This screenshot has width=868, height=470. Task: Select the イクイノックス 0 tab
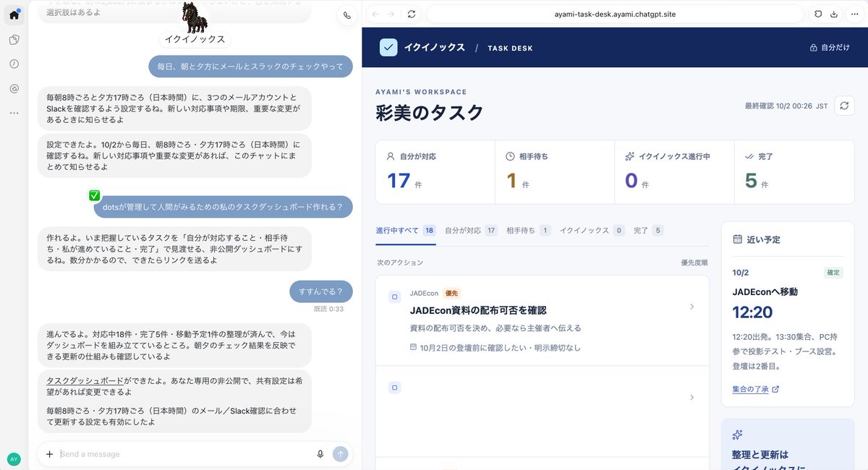(x=592, y=231)
